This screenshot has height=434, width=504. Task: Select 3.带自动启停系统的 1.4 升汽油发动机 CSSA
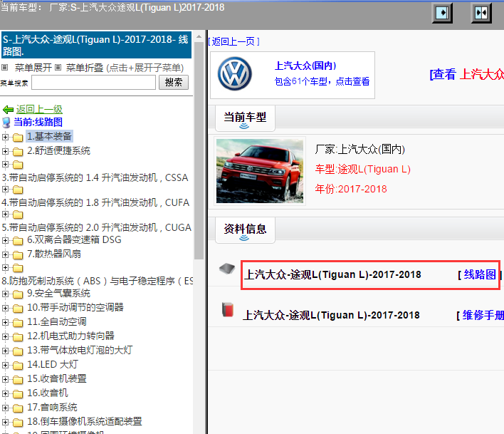[95, 178]
